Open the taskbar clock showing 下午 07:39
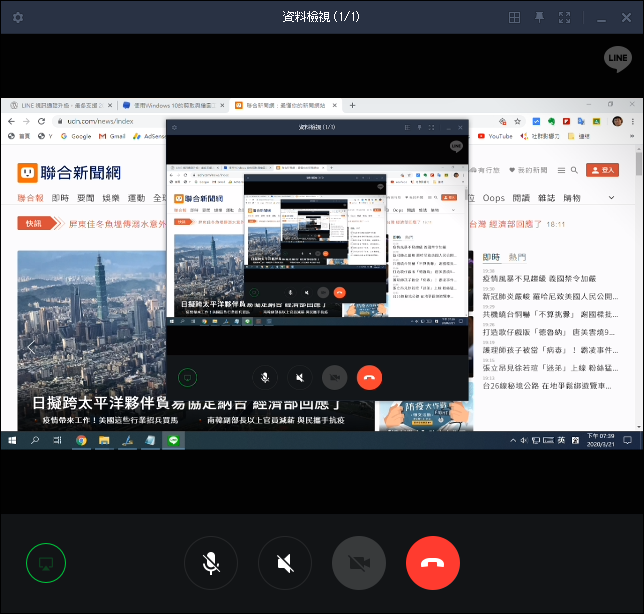This screenshot has width=644, height=614. pos(600,440)
